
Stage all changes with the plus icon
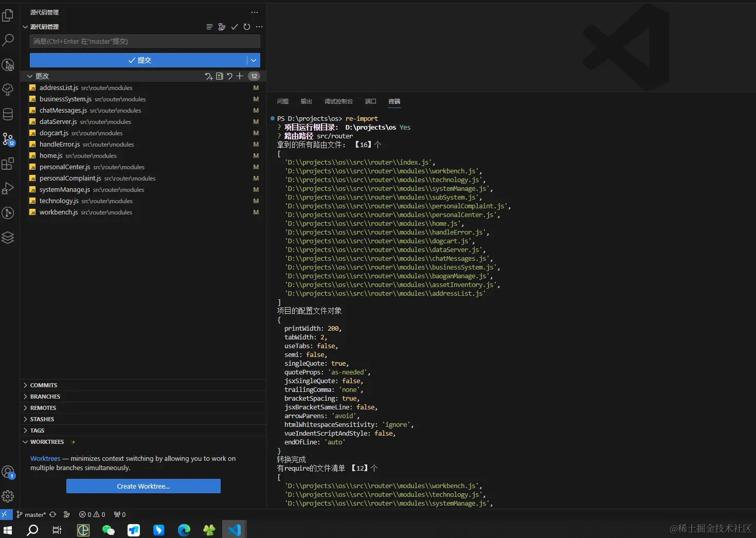[x=240, y=76]
